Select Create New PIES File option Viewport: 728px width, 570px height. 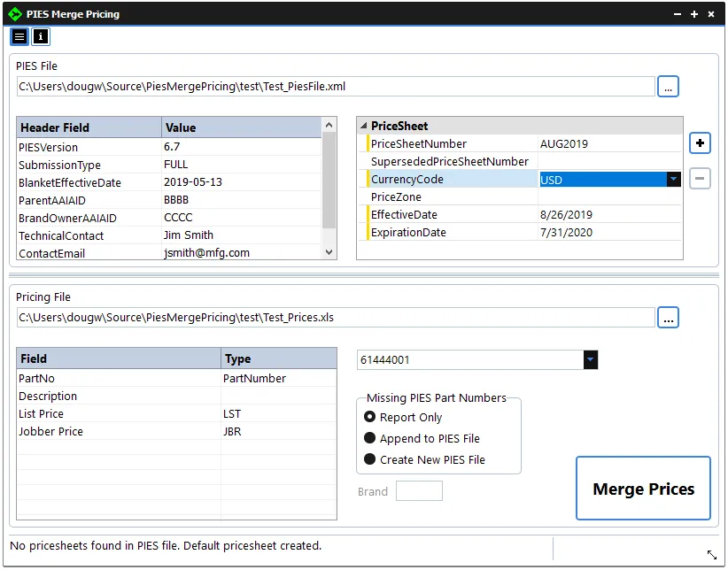click(x=370, y=459)
